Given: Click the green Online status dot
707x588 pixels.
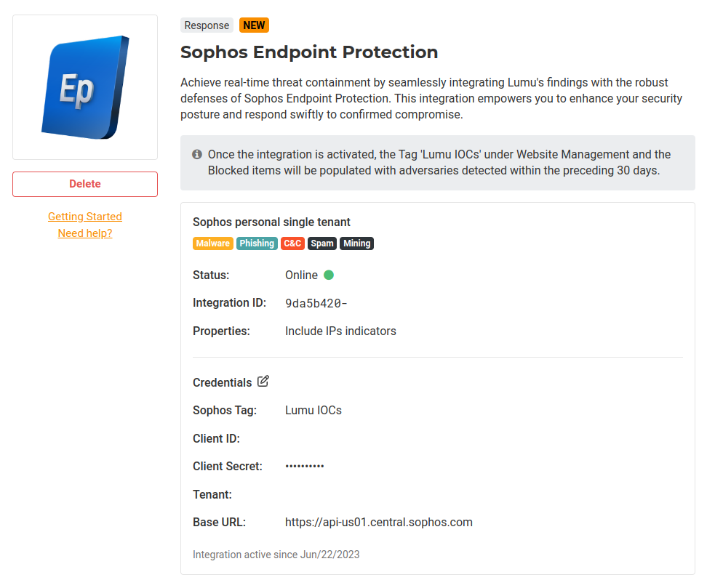Looking at the screenshot, I should pos(329,275).
